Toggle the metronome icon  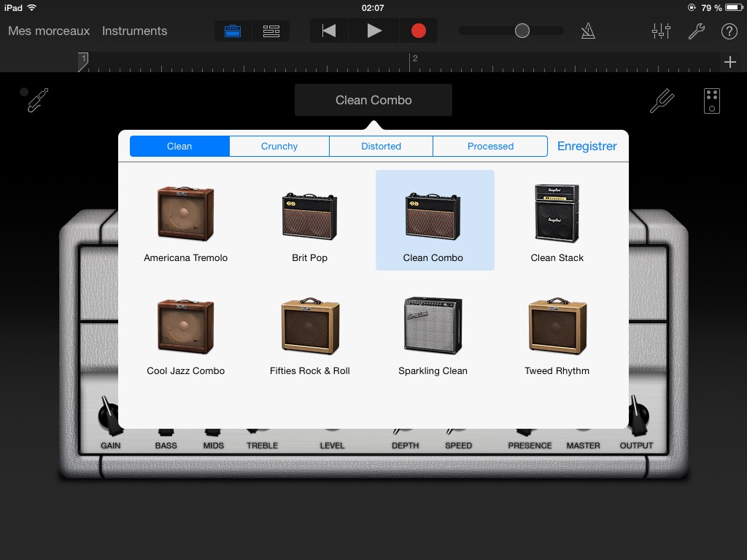(588, 31)
